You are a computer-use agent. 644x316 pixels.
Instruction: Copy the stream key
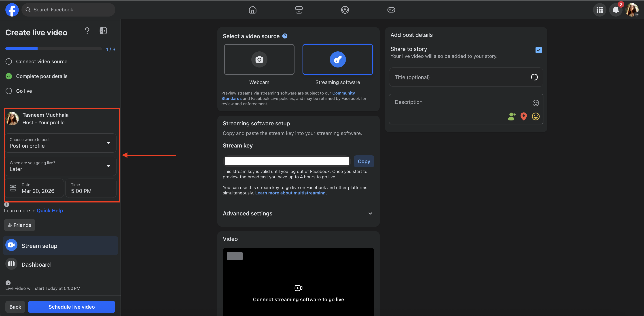pyautogui.click(x=364, y=161)
